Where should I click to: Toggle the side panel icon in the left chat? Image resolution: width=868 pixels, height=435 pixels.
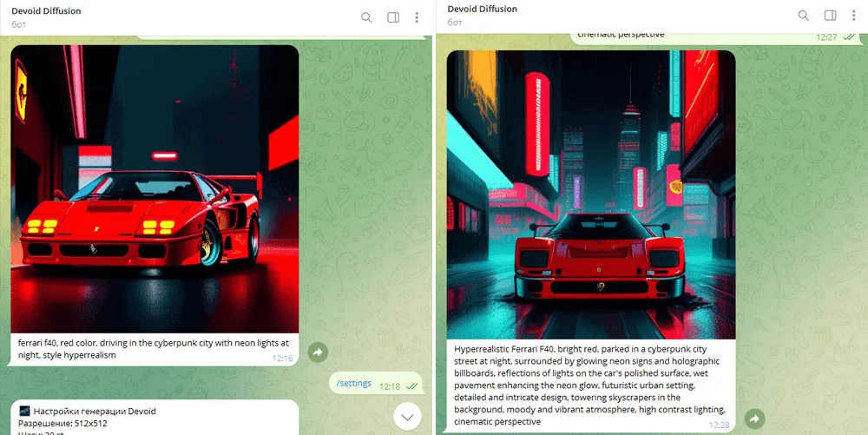click(392, 17)
